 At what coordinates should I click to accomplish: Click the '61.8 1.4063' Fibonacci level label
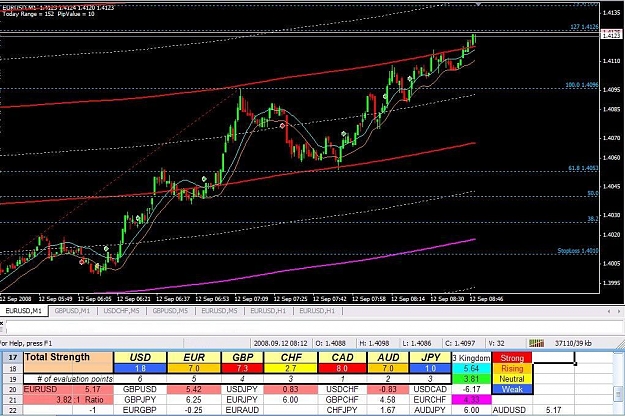point(583,168)
